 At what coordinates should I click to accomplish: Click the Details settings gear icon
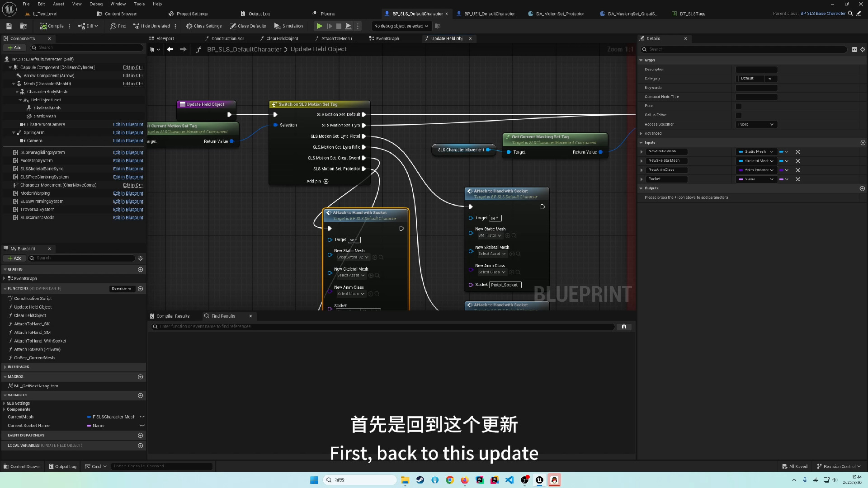[863, 50]
